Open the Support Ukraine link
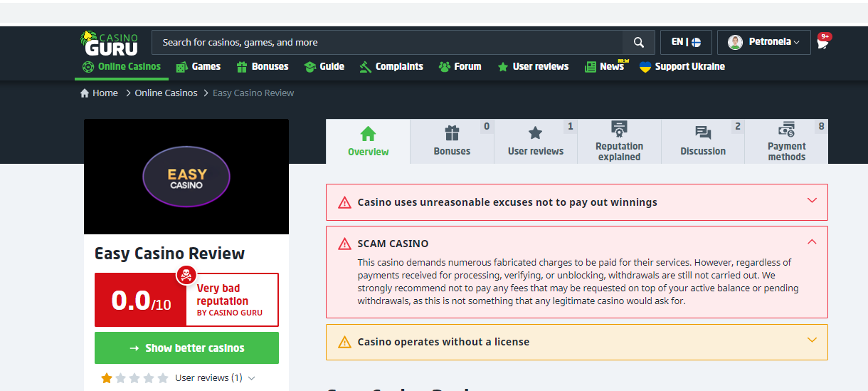The width and height of the screenshot is (868, 391). point(682,67)
